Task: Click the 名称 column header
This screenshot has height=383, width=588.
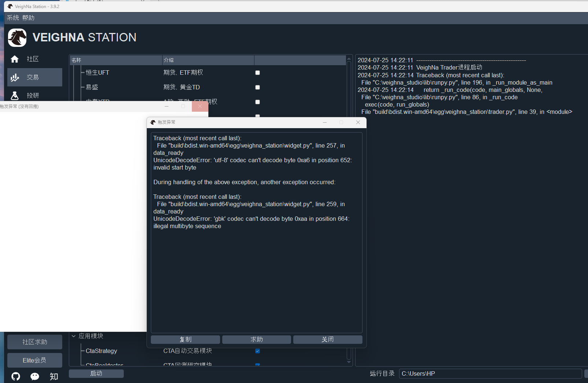Action: point(116,60)
